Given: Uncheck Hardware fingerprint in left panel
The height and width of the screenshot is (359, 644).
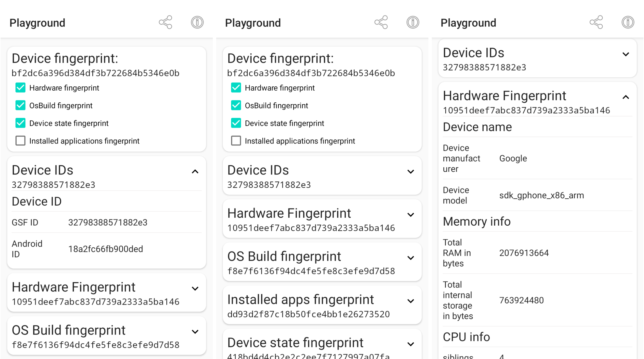Looking at the screenshot, I should click(20, 88).
